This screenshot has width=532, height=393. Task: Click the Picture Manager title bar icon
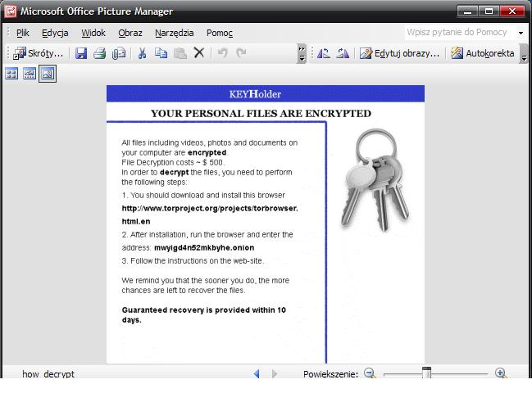point(10,11)
